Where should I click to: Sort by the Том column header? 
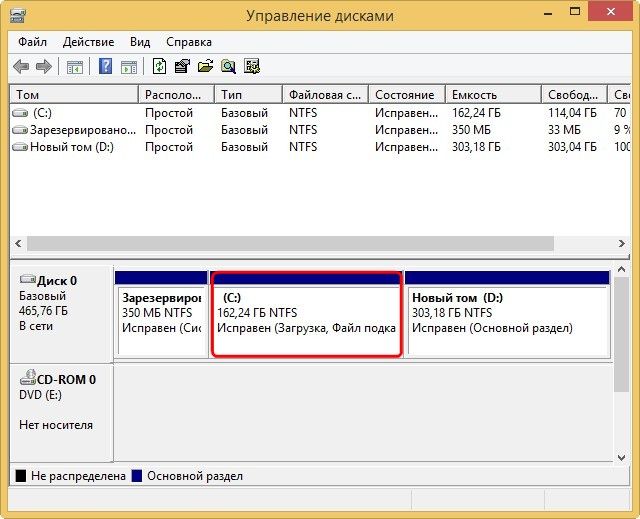74,95
